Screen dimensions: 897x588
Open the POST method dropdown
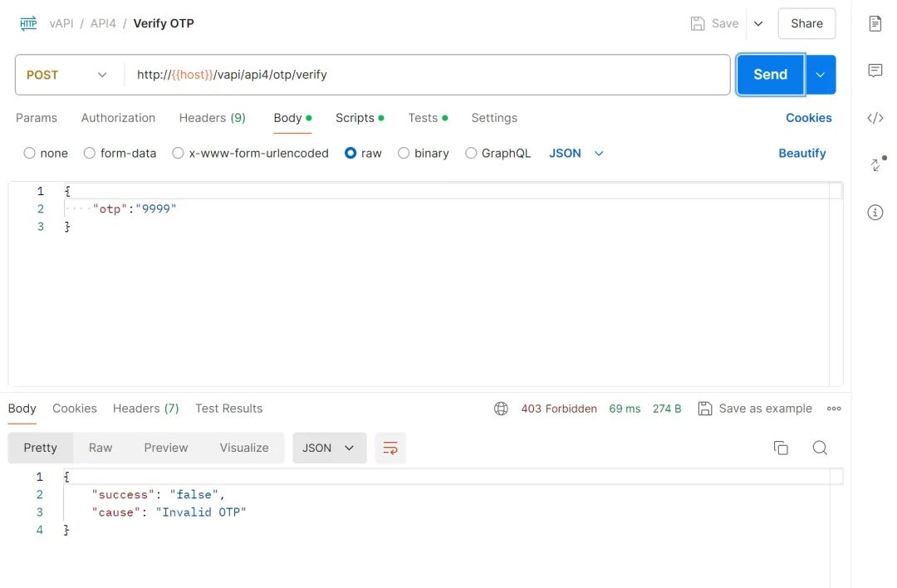click(66, 75)
